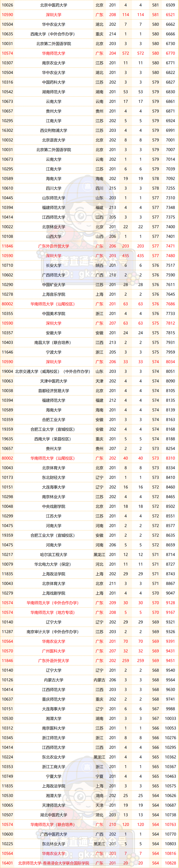
Task: Click 湖南师范大学 school name
Action: (x=54, y=92)
